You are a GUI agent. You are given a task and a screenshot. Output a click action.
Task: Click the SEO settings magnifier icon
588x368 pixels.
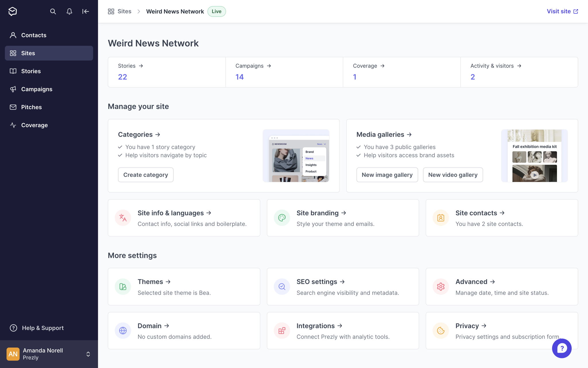[x=282, y=287]
